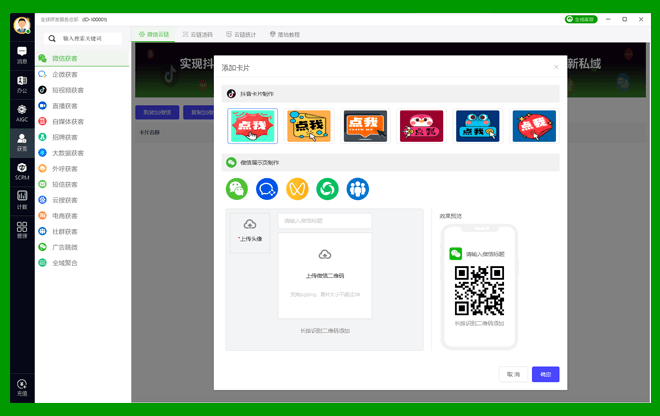Open AIGC in the left sidebar

pos(21,112)
